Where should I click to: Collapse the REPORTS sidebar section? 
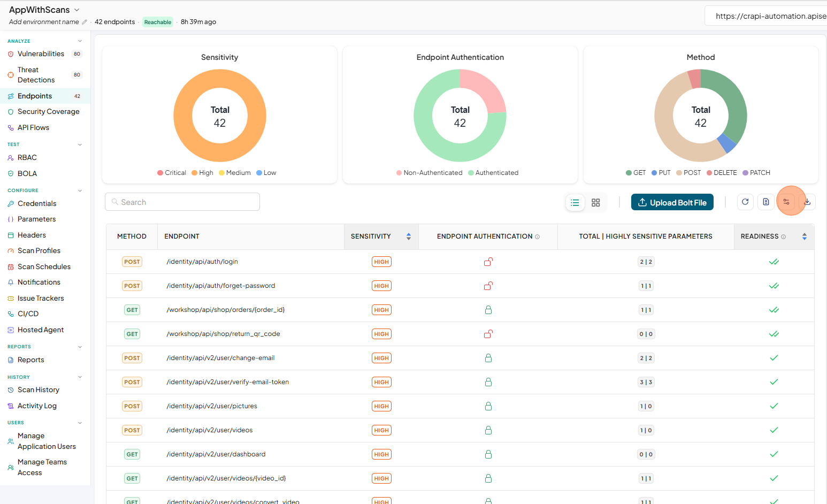coord(80,347)
